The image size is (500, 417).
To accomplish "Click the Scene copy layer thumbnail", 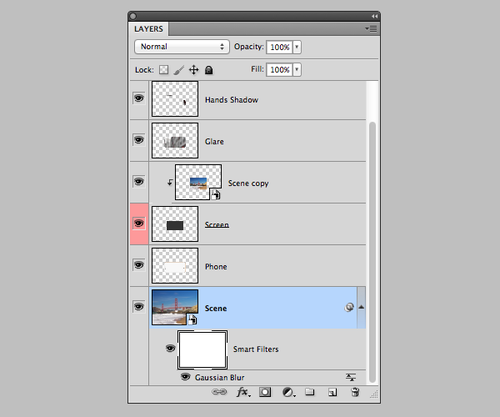I will coord(198,182).
